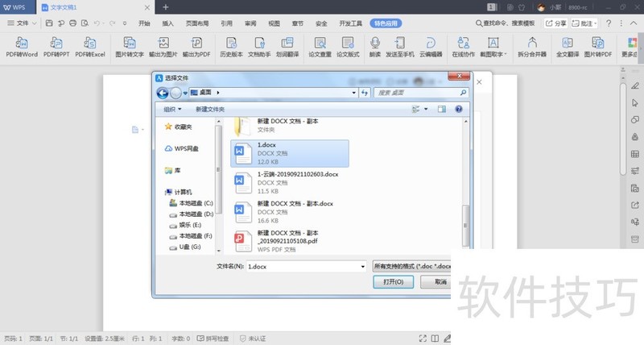Select the file 1.docx in list
Image resolution: width=644 pixels, height=345 pixels.
(x=290, y=153)
